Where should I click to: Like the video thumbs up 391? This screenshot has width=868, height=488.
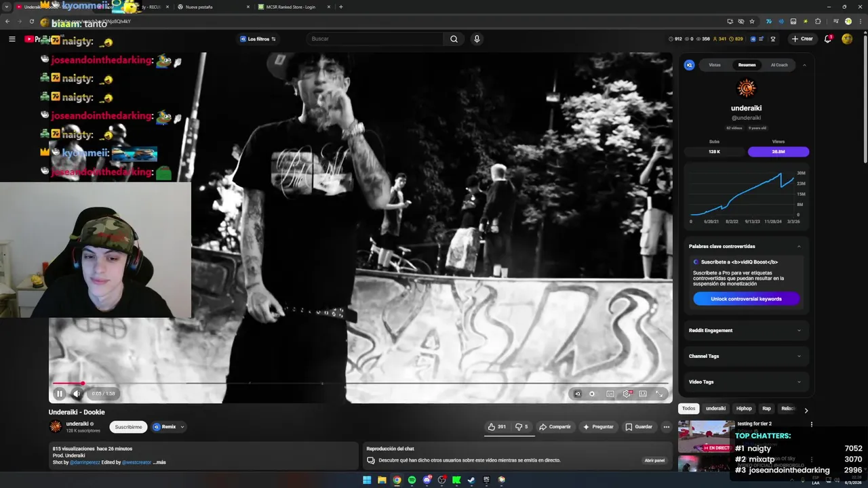(496, 427)
